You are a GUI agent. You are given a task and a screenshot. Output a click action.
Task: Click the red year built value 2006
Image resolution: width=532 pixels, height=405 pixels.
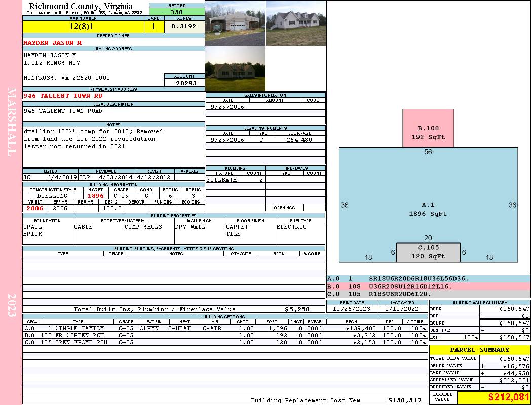pyautogui.click(x=35, y=208)
